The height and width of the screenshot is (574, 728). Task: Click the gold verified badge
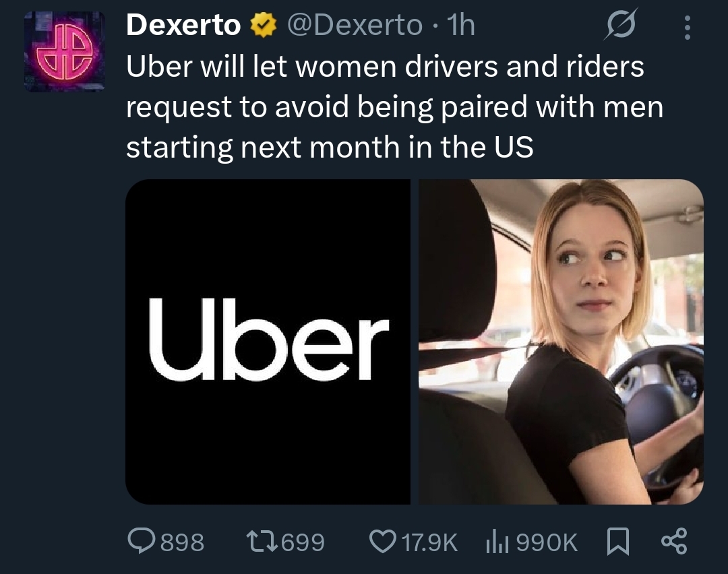pyautogui.click(x=264, y=25)
